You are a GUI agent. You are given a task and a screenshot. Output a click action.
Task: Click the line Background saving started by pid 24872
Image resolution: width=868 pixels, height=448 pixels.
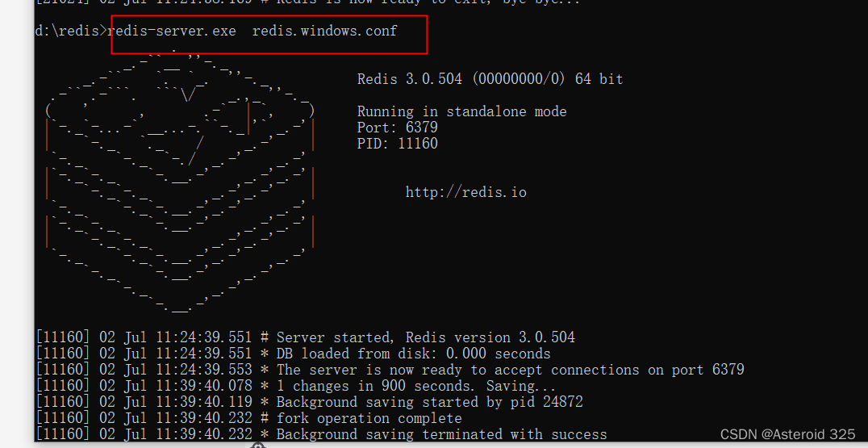(x=309, y=401)
